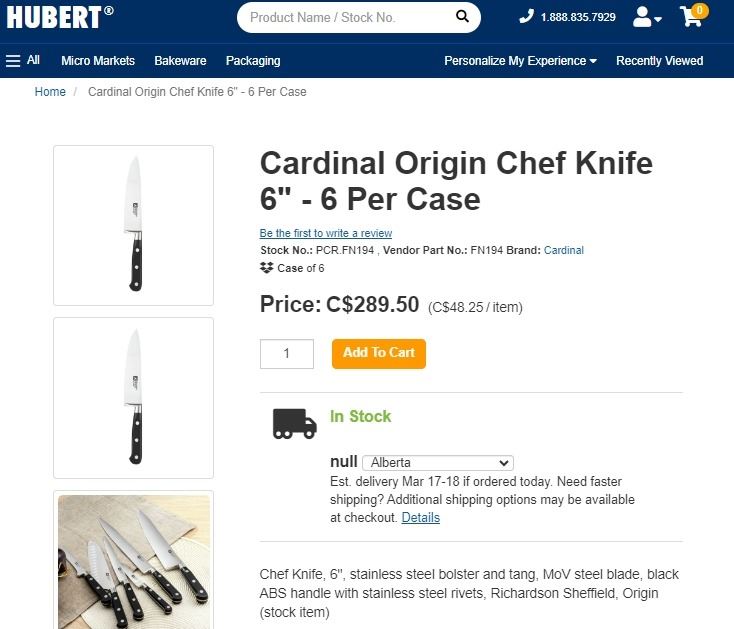This screenshot has height=629, width=734.
Task: Click the search magnifier icon
Action: point(462,17)
